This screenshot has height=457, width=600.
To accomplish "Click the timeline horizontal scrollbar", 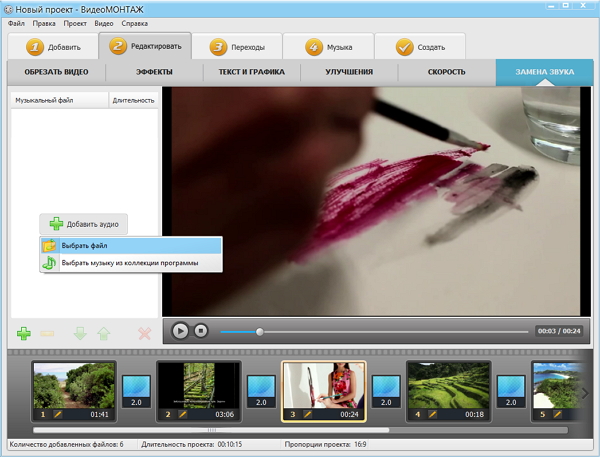I will [211, 430].
